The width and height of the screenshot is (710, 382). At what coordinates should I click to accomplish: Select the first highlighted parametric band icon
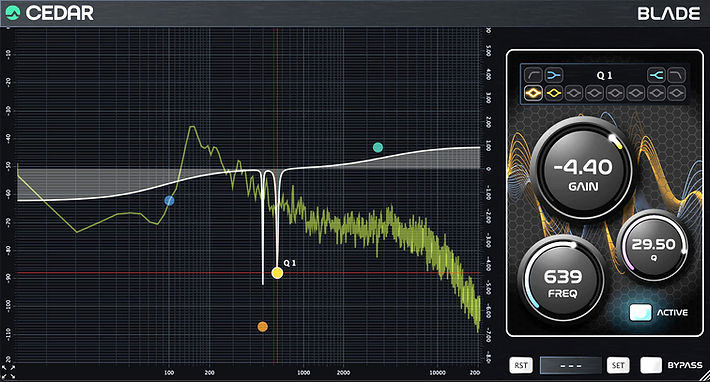click(533, 94)
